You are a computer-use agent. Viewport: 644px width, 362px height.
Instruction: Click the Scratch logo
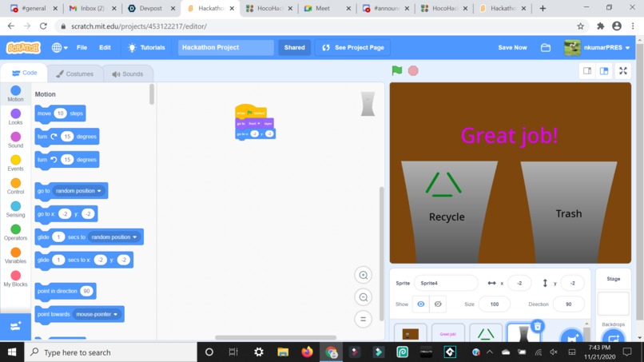click(23, 48)
